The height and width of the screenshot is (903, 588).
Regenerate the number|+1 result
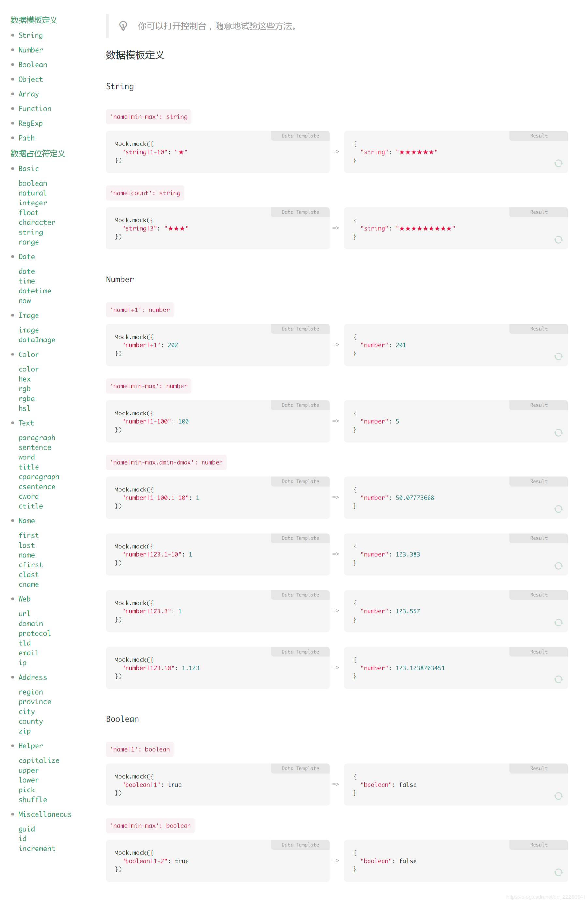click(558, 357)
